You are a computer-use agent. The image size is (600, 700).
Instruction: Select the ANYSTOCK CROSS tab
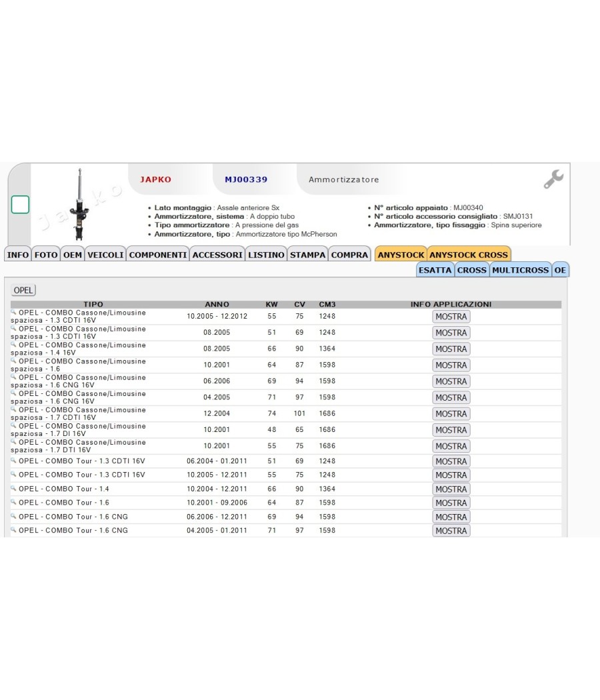469,255
